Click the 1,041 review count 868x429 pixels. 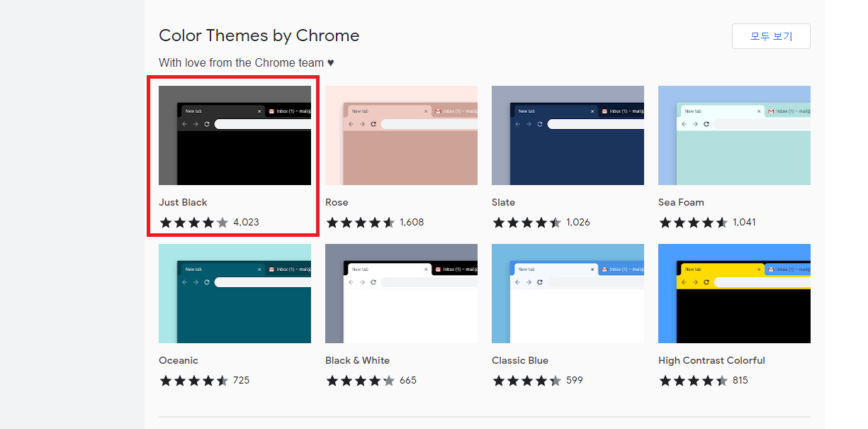coord(744,222)
